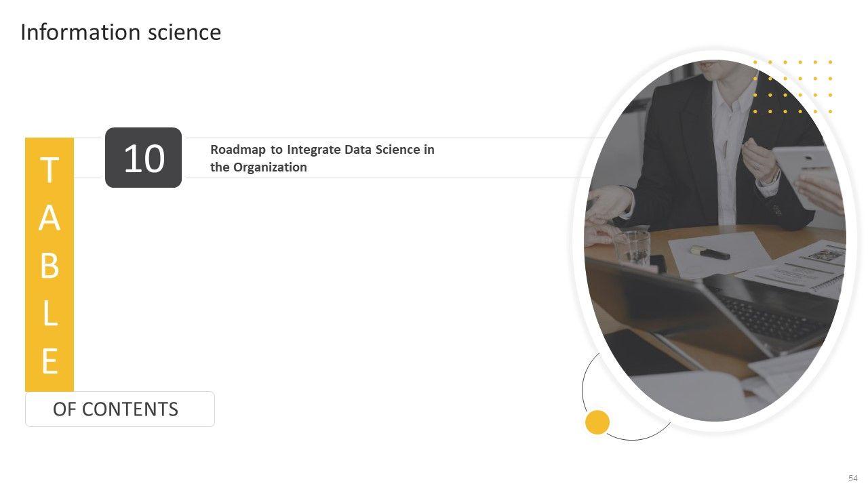Open the Roadmap to Integrate Data Science link
868x488 pixels.
click(x=322, y=158)
